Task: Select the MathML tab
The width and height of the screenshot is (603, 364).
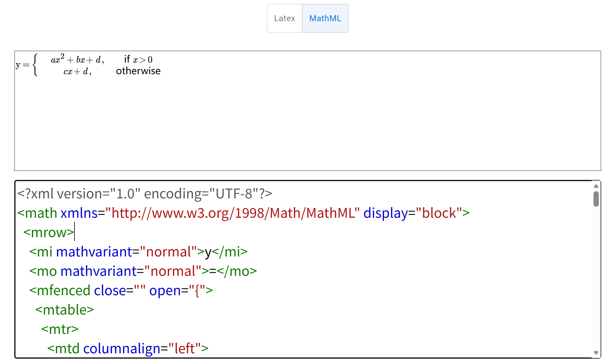Action: [x=325, y=18]
